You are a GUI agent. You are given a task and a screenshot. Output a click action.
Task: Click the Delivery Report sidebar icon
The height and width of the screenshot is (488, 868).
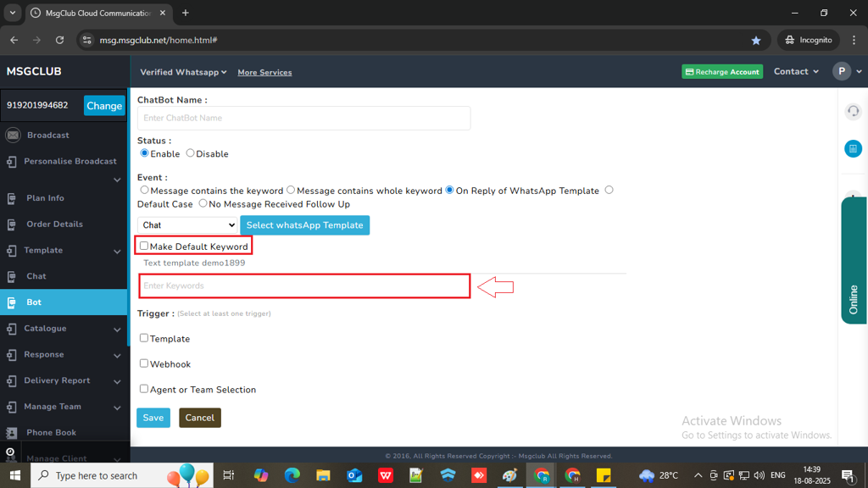tap(11, 380)
